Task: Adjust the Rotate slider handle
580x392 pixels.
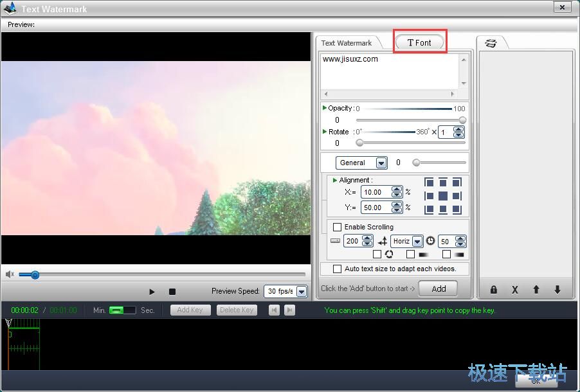Action: click(x=359, y=143)
